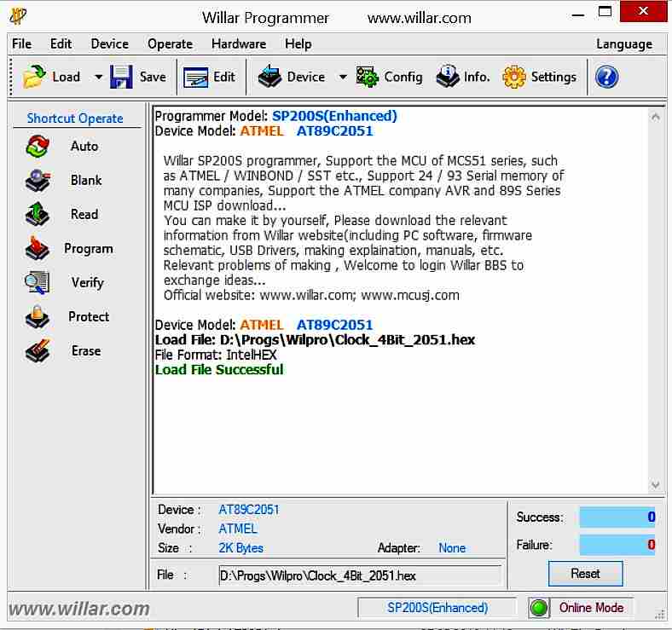Click the Program shortcut label
This screenshot has height=630, width=672.
pyautogui.click(x=89, y=249)
